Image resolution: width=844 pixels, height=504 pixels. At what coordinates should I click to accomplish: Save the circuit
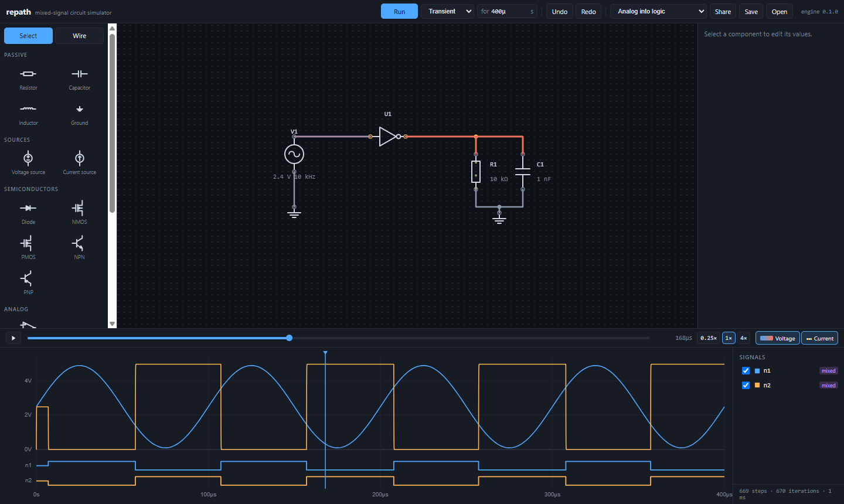[751, 11]
